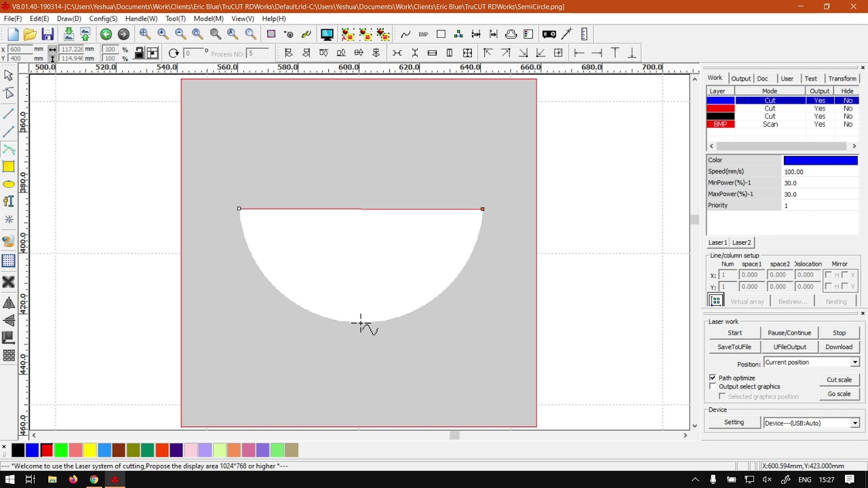Select the rectangle drawing tool
The width and height of the screenshot is (868, 488).
click(x=9, y=167)
